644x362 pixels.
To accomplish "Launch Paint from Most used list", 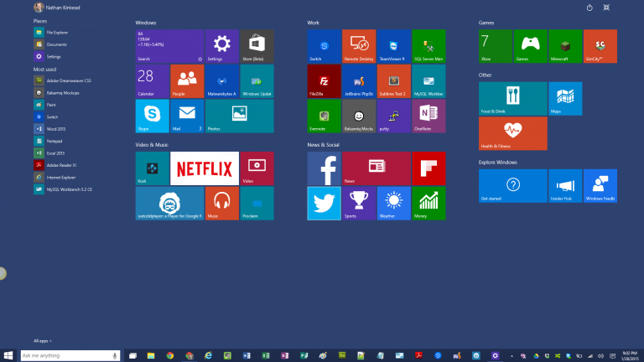I will [45, 105].
